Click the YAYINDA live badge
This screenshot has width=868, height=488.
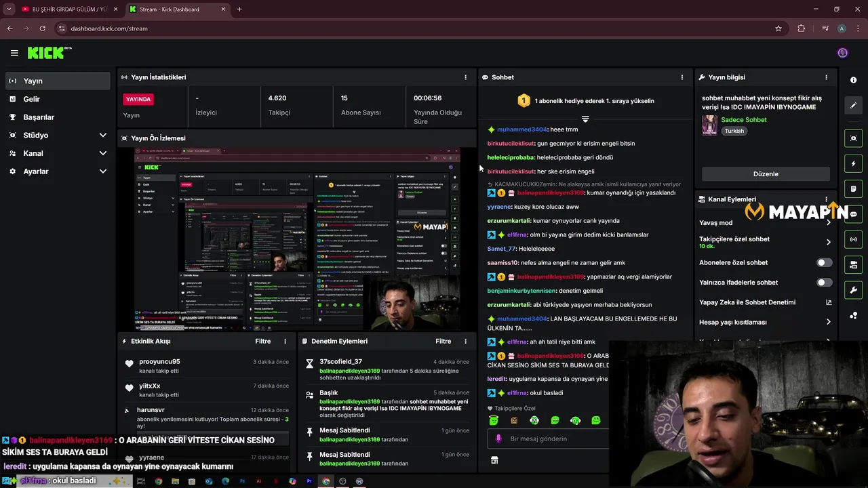[x=138, y=99]
